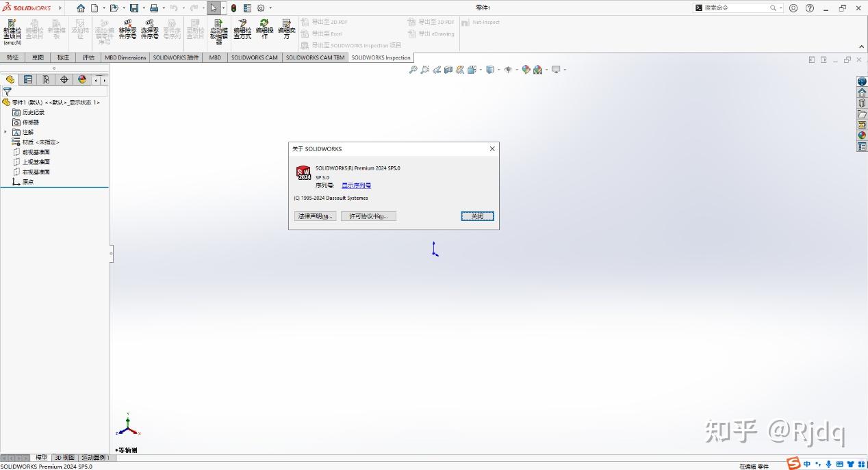The width and height of the screenshot is (868, 470).
Task: Click the Edit Appearance icon
Action: click(526, 69)
